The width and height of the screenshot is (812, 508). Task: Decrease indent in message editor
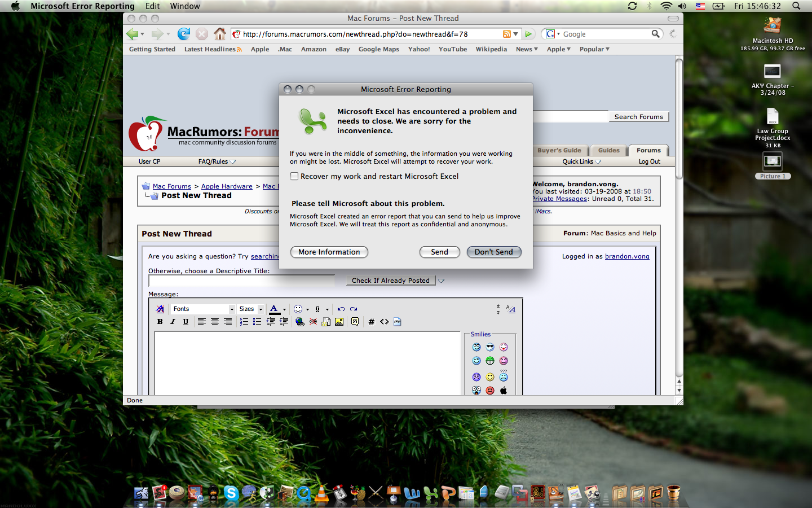(271, 322)
